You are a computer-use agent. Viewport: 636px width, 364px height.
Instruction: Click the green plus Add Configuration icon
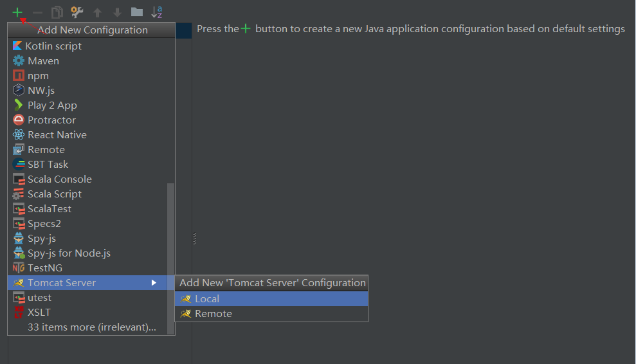tap(17, 13)
